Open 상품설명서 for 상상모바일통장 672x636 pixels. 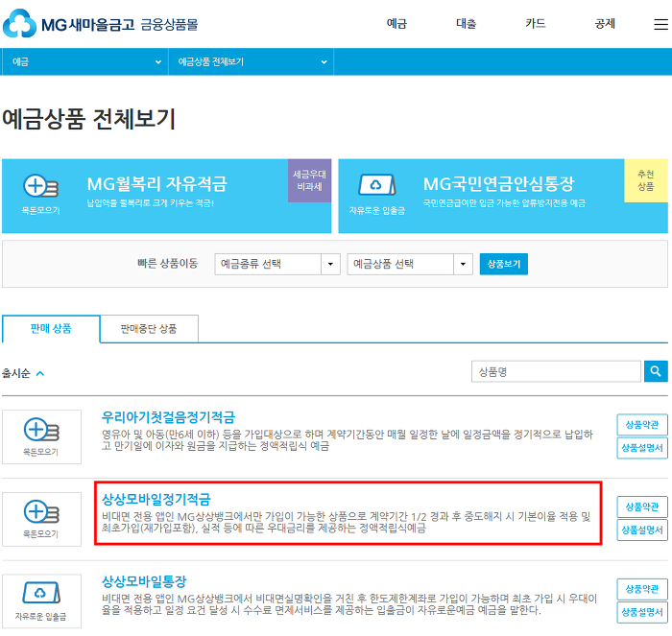[x=642, y=612]
